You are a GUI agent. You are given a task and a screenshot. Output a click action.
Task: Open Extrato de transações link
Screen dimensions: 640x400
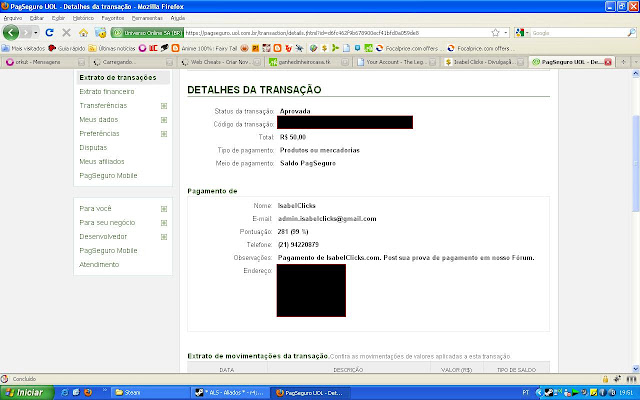[118, 78]
